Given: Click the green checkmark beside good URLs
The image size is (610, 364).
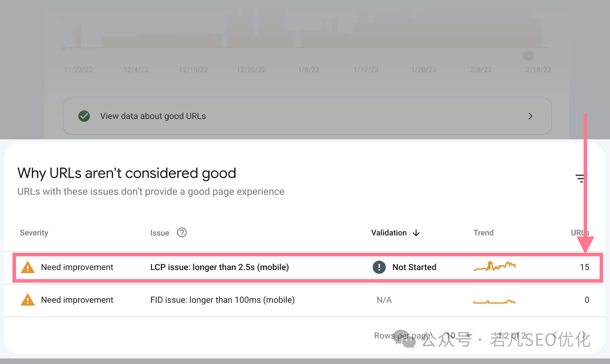Looking at the screenshot, I should [84, 116].
